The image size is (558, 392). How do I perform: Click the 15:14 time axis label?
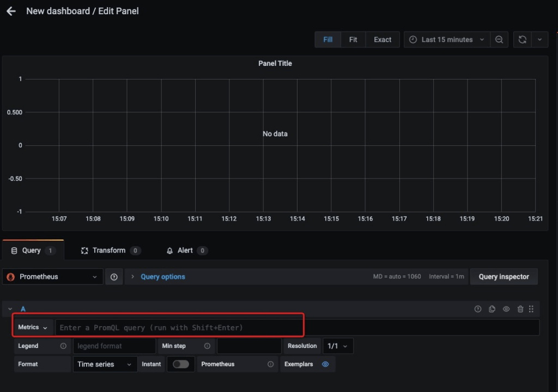pyautogui.click(x=297, y=219)
